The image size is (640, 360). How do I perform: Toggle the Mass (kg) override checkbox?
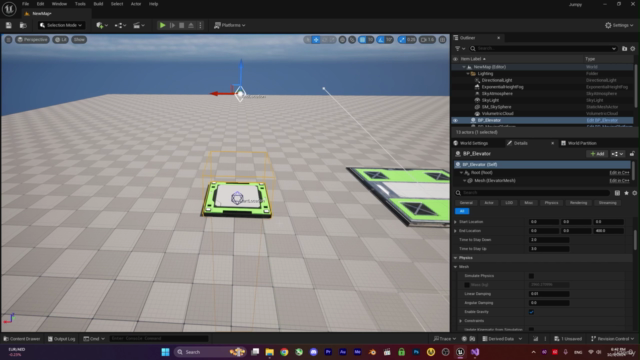[467, 285]
